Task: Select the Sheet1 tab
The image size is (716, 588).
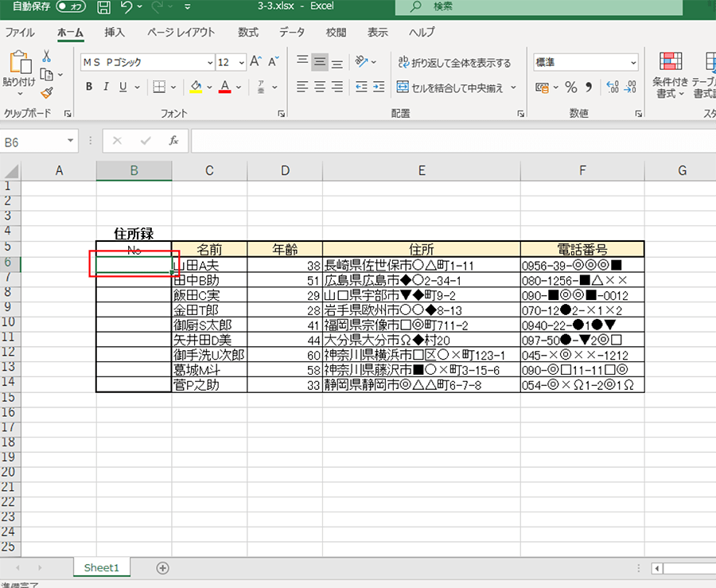Action: (101, 568)
